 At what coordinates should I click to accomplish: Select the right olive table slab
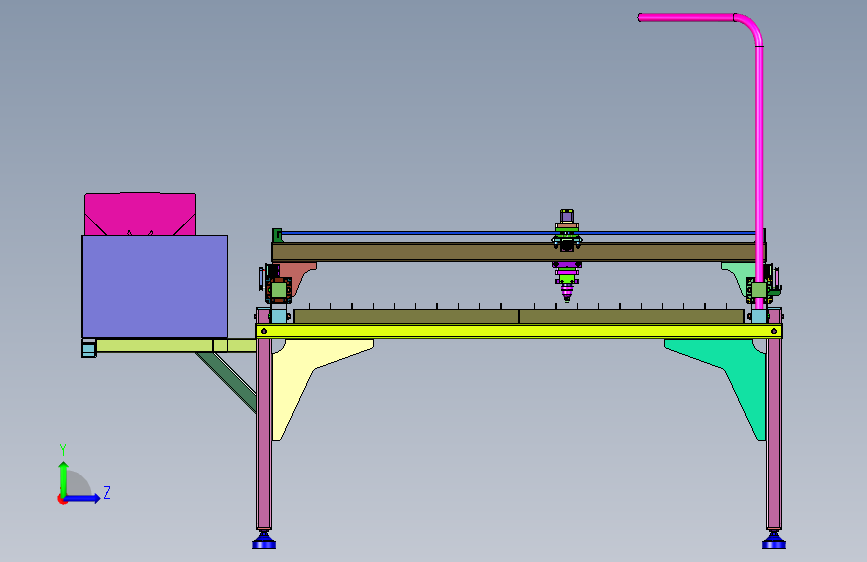(x=631, y=316)
